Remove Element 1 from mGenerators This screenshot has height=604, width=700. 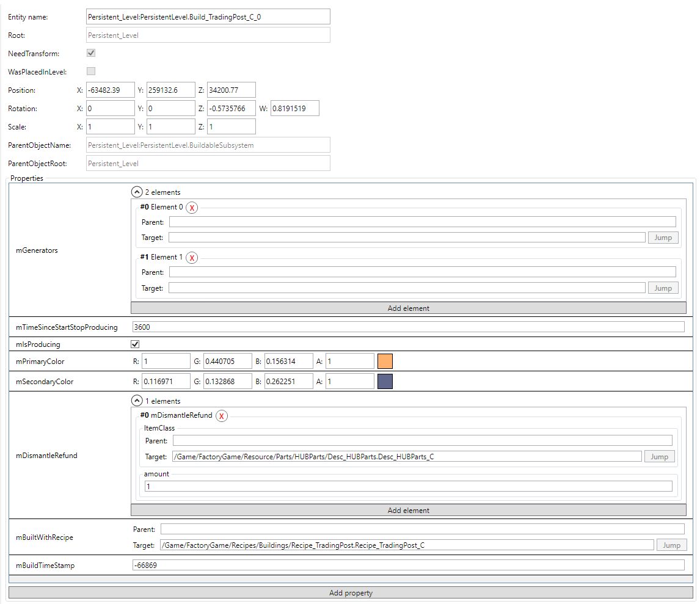pyautogui.click(x=192, y=258)
